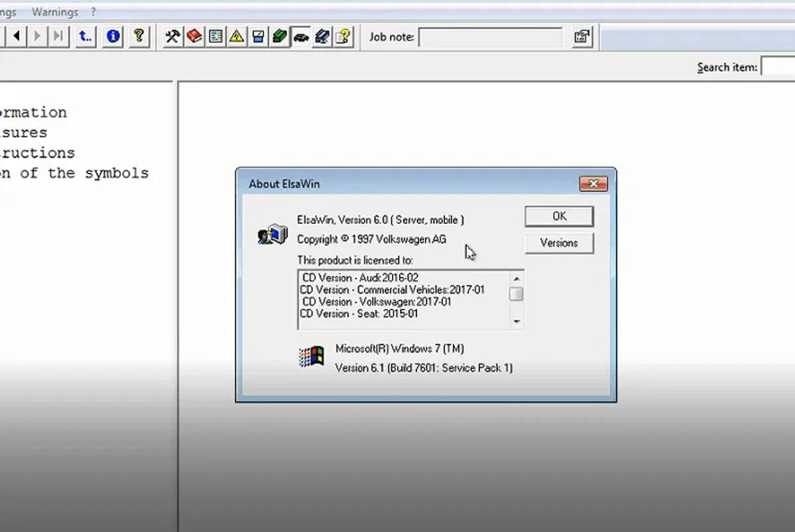
Task: Select 'CD Version - Seat: 2015-01' line
Action: [x=359, y=313]
